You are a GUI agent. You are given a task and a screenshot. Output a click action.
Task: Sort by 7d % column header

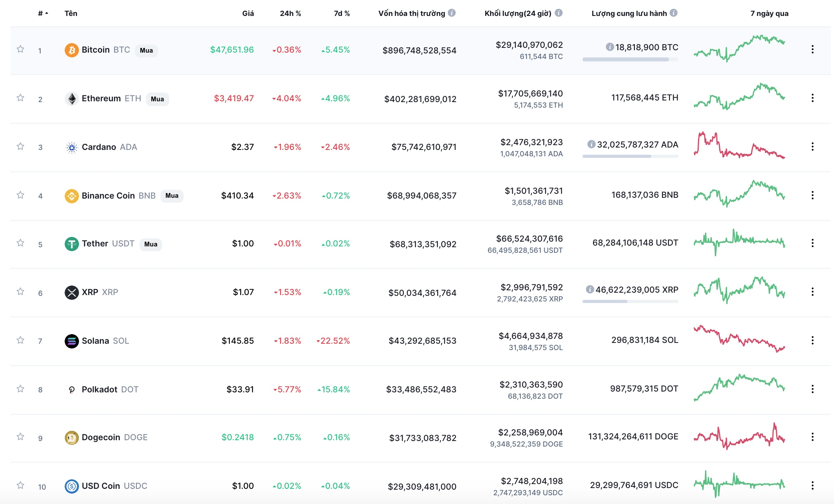[x=342, y=14]
